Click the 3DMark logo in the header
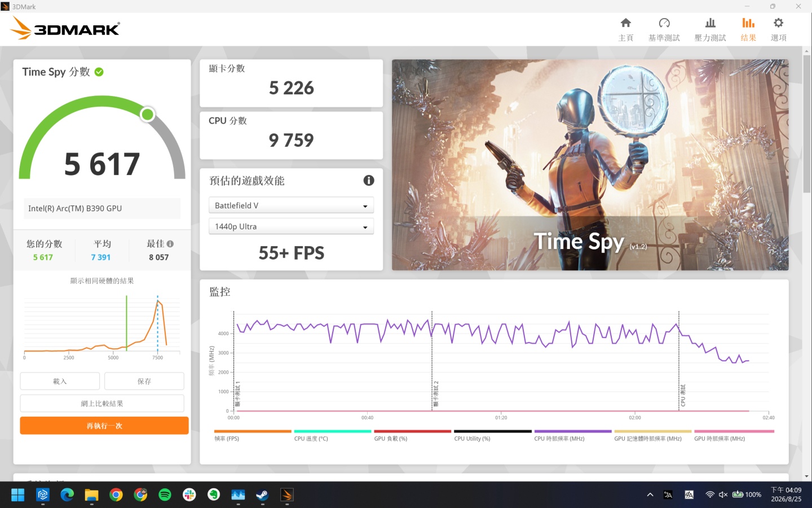The height and width of the screenshot is (508, 812). (65, 28)
